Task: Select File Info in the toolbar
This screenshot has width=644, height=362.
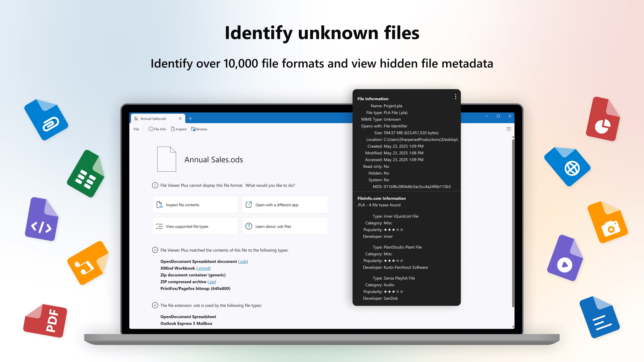Action: click(x=157, y=129)
